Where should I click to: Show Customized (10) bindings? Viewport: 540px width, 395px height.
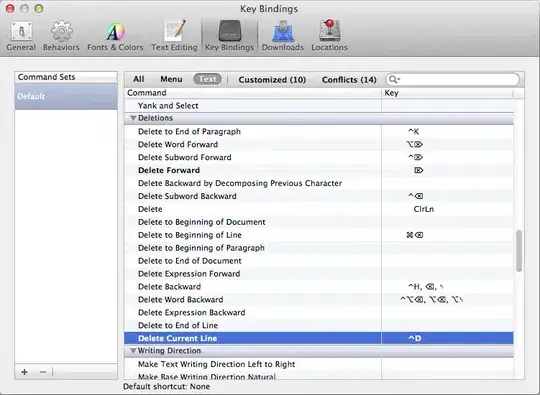click(x=272, y=80)
